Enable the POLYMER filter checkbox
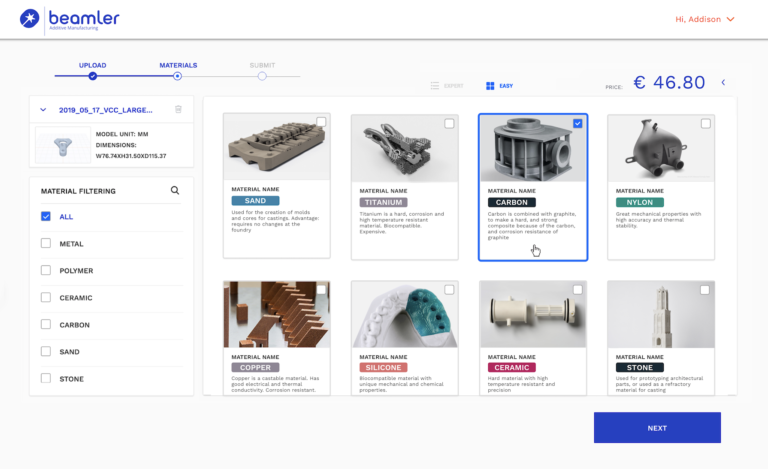This screenshot has height=469, width=768. coord(46,270)
